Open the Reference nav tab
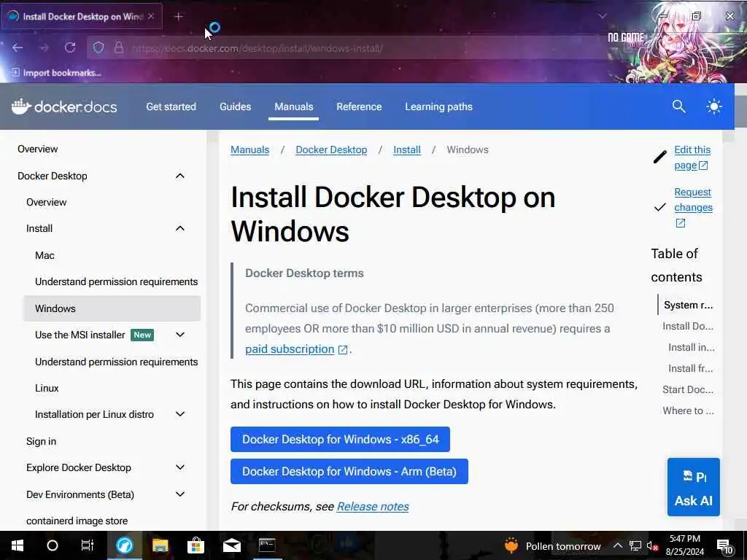 [x=359, y=106]
